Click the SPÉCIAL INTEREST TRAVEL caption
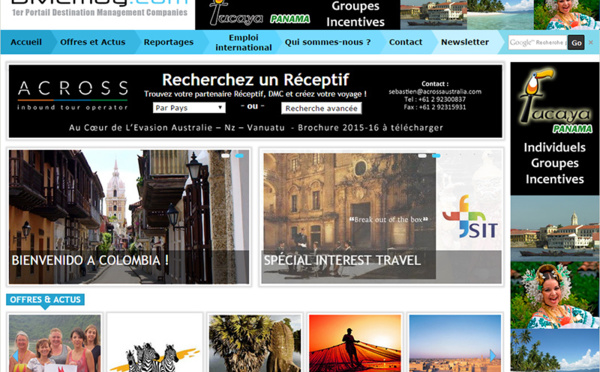Screen dimensions: 600x372 tap(342, 260)
